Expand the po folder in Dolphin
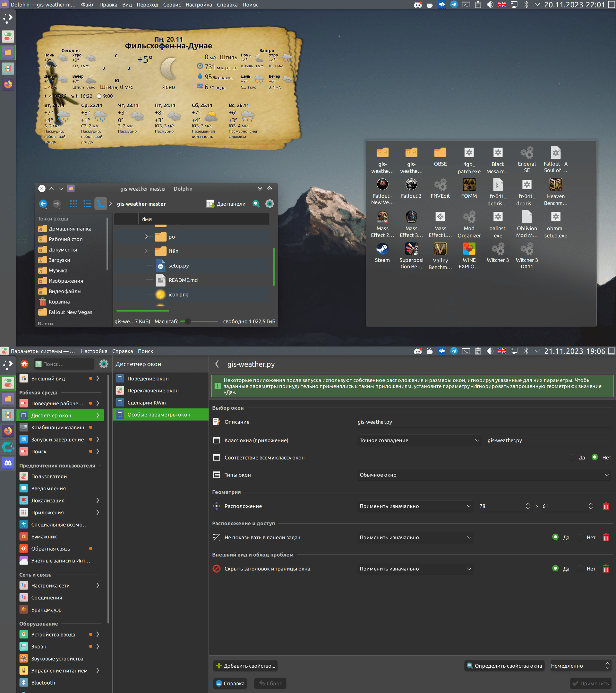Viewport: 616px width, 693px height. 146,237
